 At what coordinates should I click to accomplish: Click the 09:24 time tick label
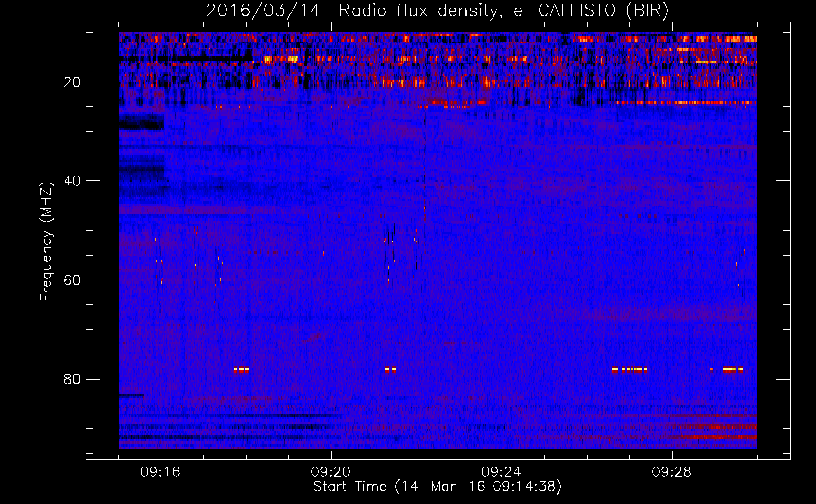(x=501, y=472)
